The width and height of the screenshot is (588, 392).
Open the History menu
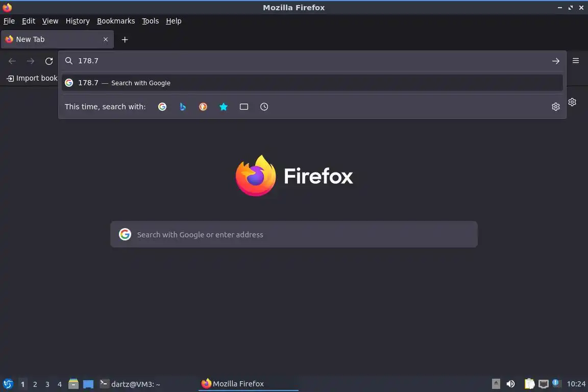click(78, 21)
